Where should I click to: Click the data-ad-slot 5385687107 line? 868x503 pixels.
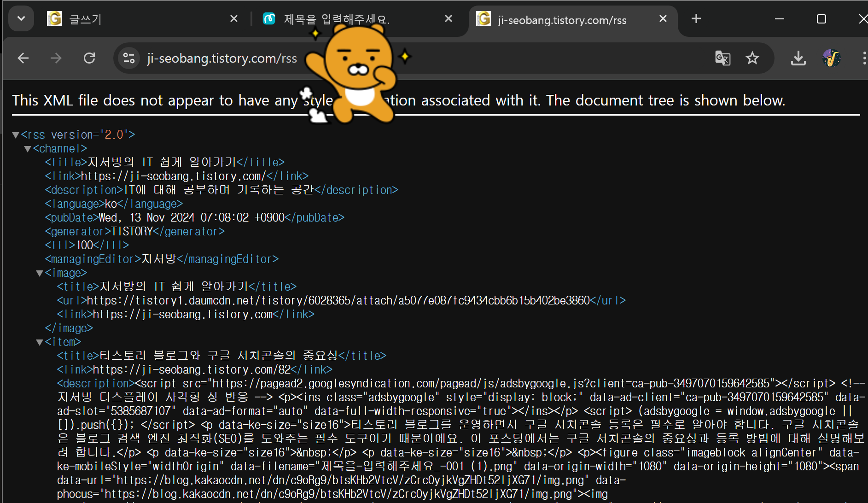454,411
